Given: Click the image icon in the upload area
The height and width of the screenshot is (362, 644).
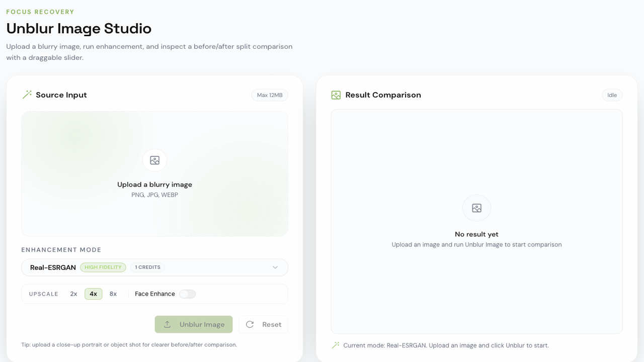Looking at the screenshot, I should pyautogui.click(x=154, y=160).
